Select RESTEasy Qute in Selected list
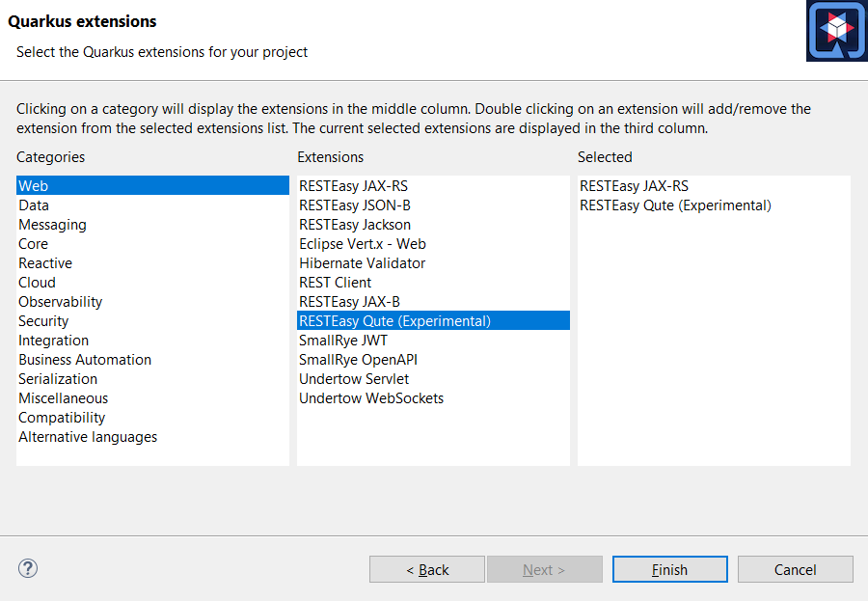 point(675,205)
